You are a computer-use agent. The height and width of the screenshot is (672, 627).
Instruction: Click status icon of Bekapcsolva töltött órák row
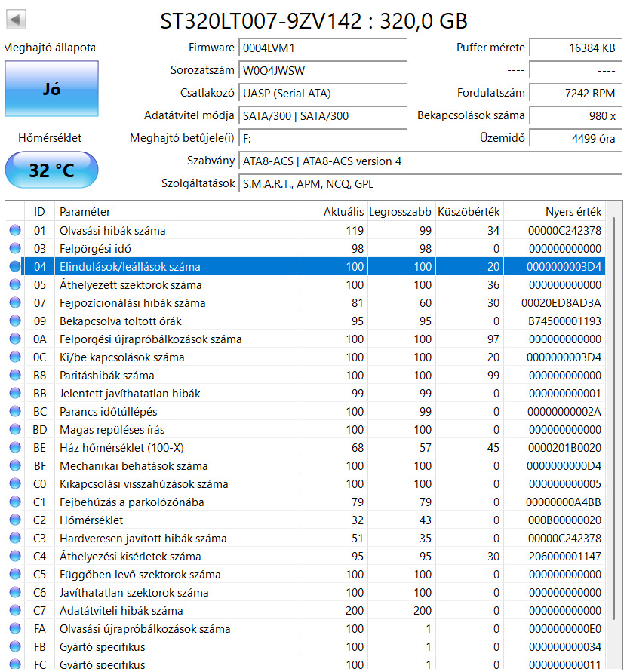pyautogui.click(x=15, y=321)
